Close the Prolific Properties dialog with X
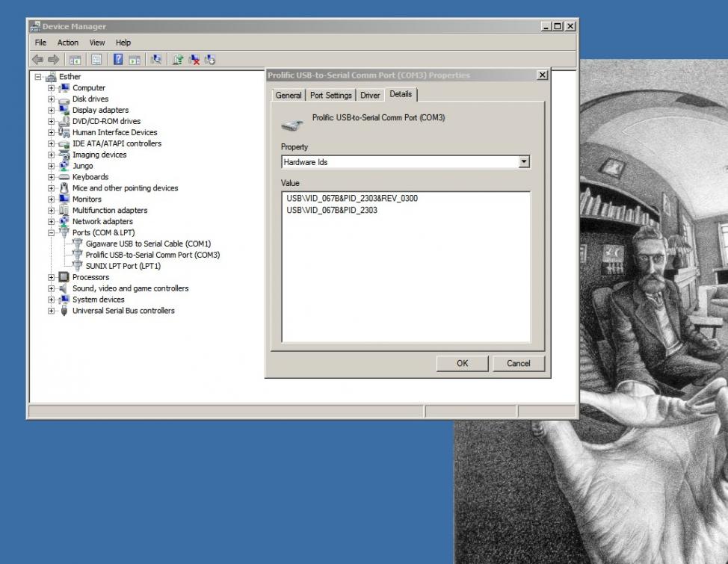Screen dimensions: 728x564 pyautogui.click(x=543, y=75)
